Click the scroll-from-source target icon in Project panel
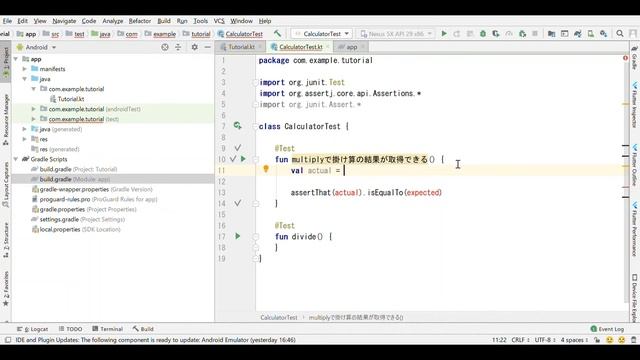The image size is (640, 360). pyautogui.click(x=165, y=47)
